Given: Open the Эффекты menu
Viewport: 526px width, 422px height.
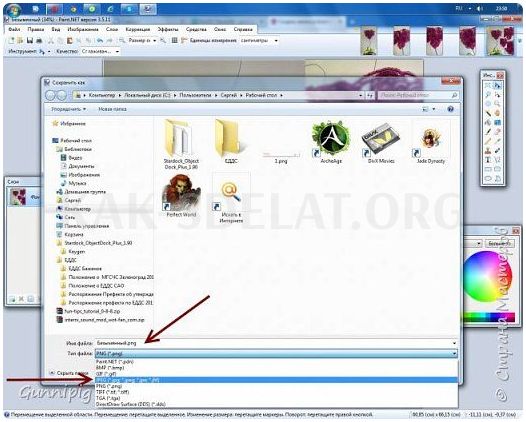Looking at the screenshot, I should [x=168, y=30].
